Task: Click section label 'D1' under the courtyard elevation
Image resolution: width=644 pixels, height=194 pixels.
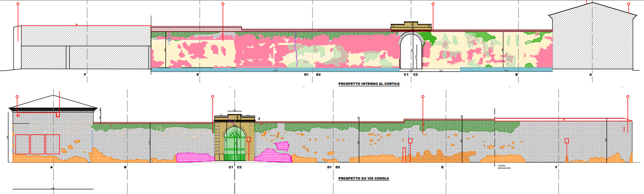Action: (x=306, y=75)
